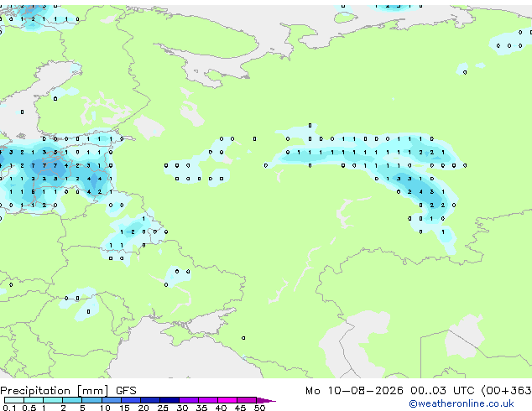Click the 10–15 mm legend color box
Screen dimensions: 532x411
coord(112,400)
